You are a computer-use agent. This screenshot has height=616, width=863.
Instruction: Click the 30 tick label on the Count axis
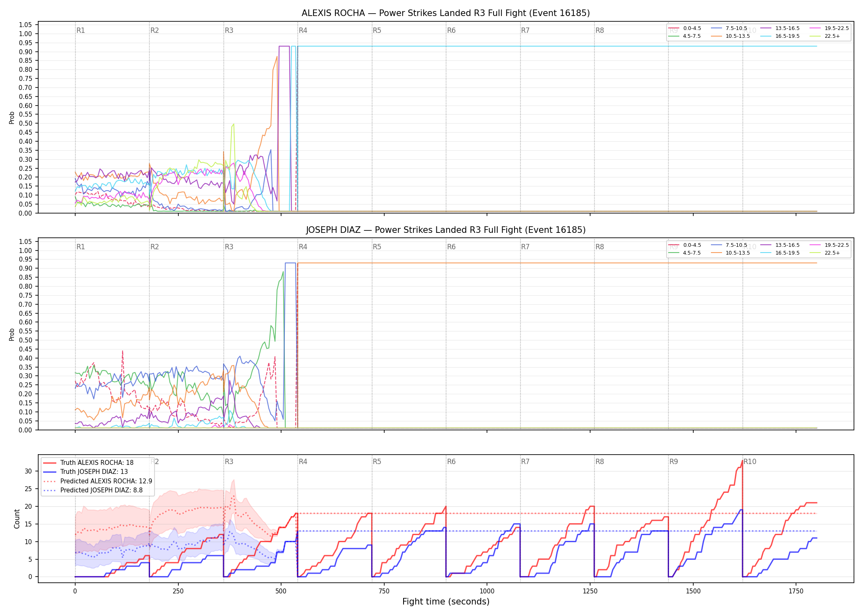click(28, 471)
